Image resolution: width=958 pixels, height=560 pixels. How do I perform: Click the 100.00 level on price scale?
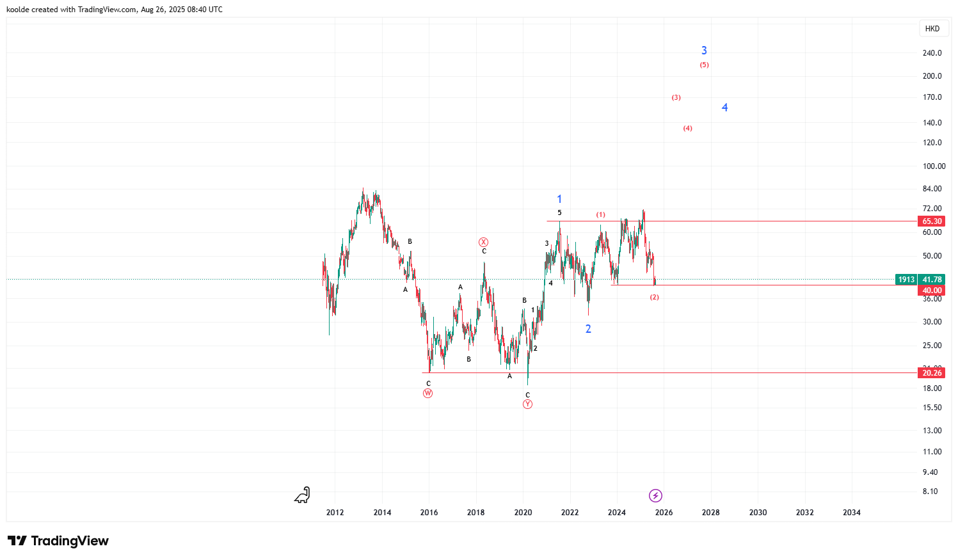[x=934, y=166]
